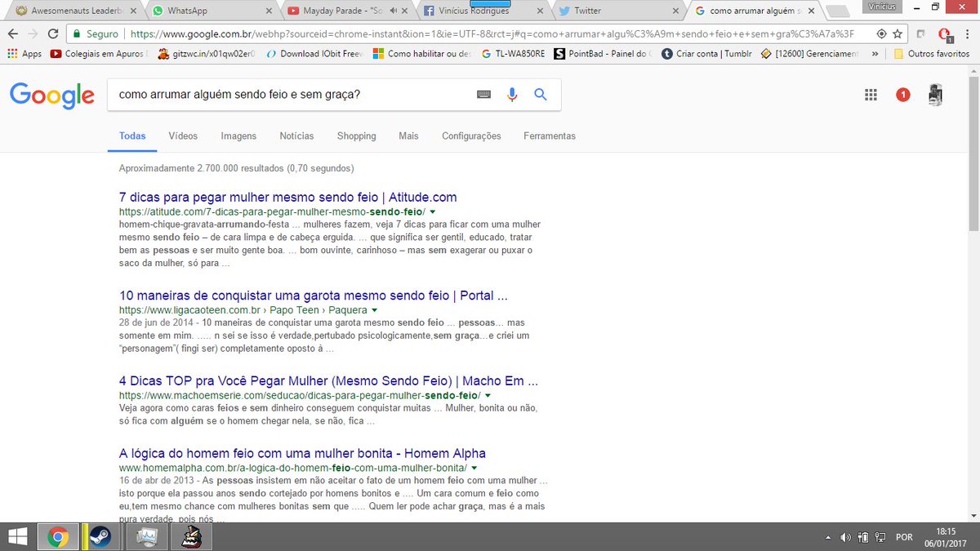Screen dimensions: 980x551
Task: Expand arrow next to homemalpha.com.br URL
Action: pyautogui.click(x=474, y=469)
